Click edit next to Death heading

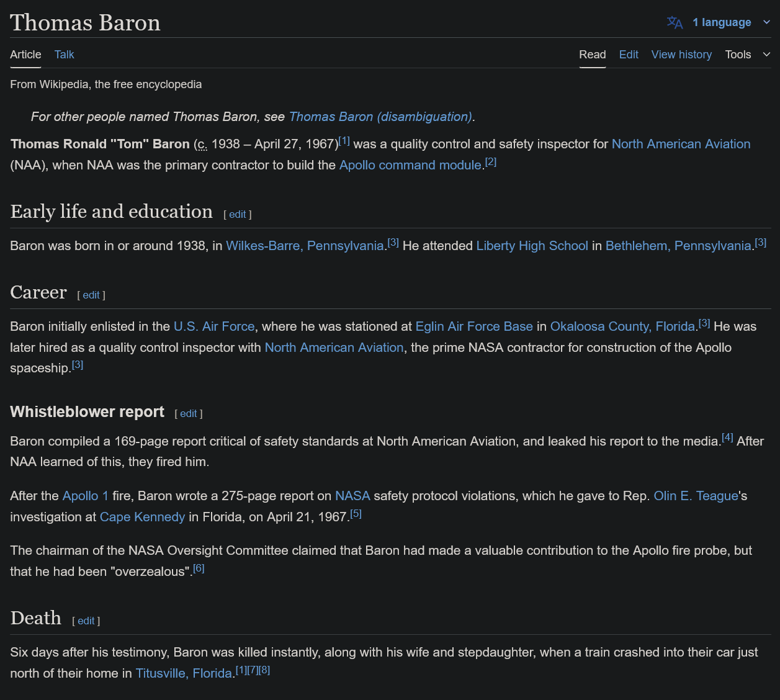pos(86,621)
